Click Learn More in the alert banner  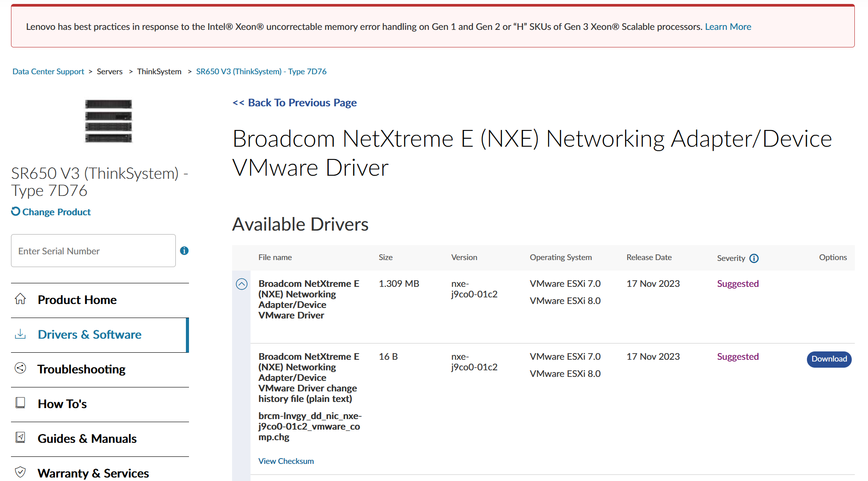728,27
